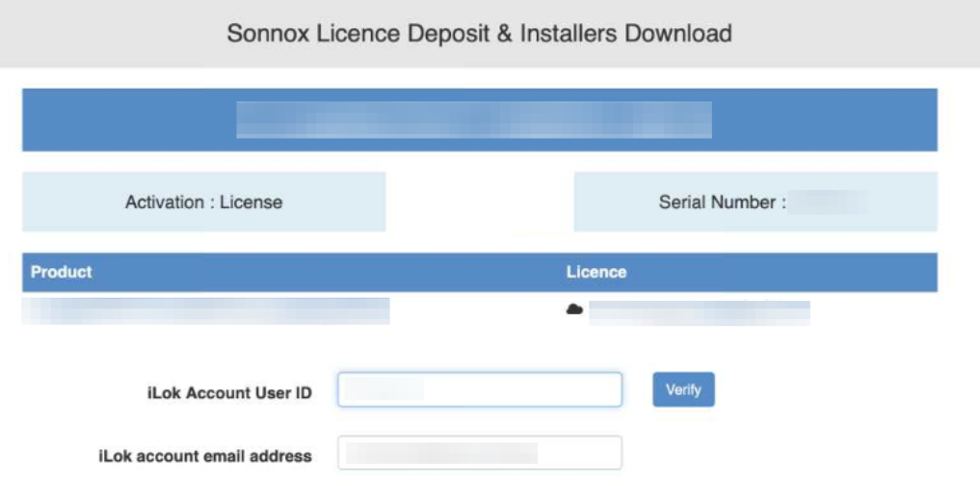
Task: Focus the iLok Account User ID field
Action: point(480,390)
